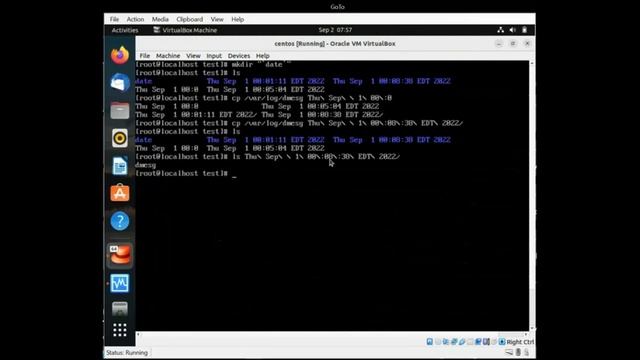Click horizontal scrollbar of VM window
Screen dimensions: 640x360
331,334
